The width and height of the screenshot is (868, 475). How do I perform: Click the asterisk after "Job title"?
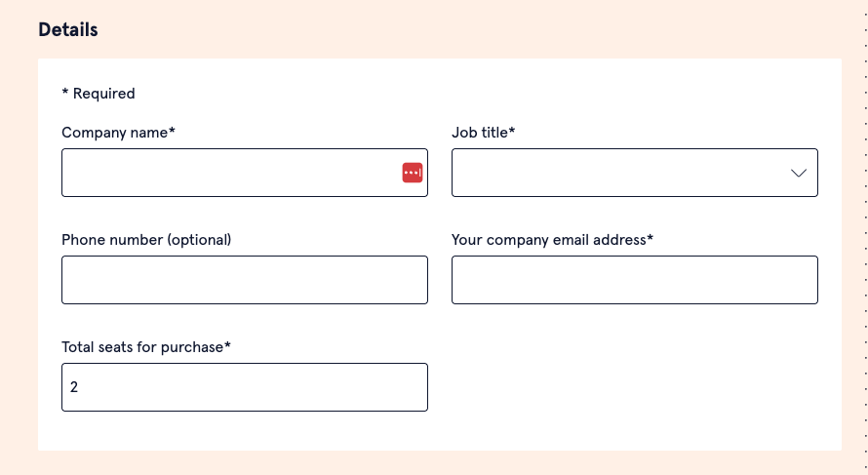(x=512, y=132)
